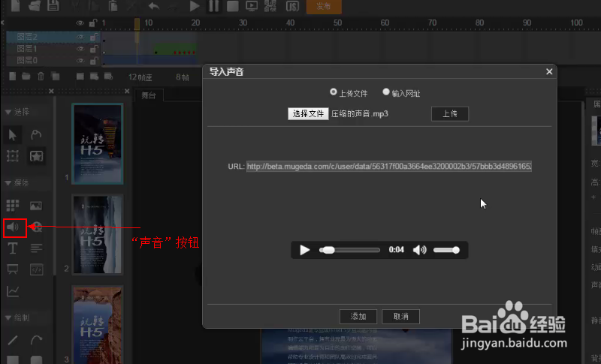The width and height of the screenshot is (601, 364).
Task: Open page 2 thumbnail
Action: click(x=98, y=234)
